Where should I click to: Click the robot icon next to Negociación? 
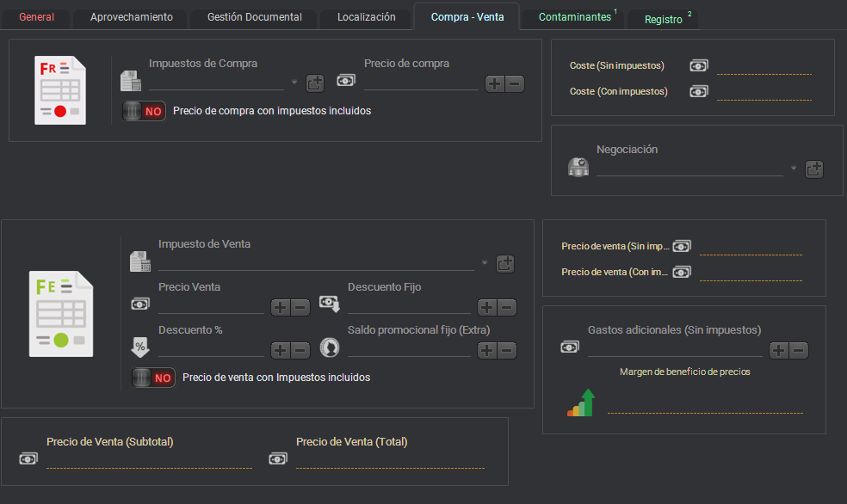pos(578,167)
